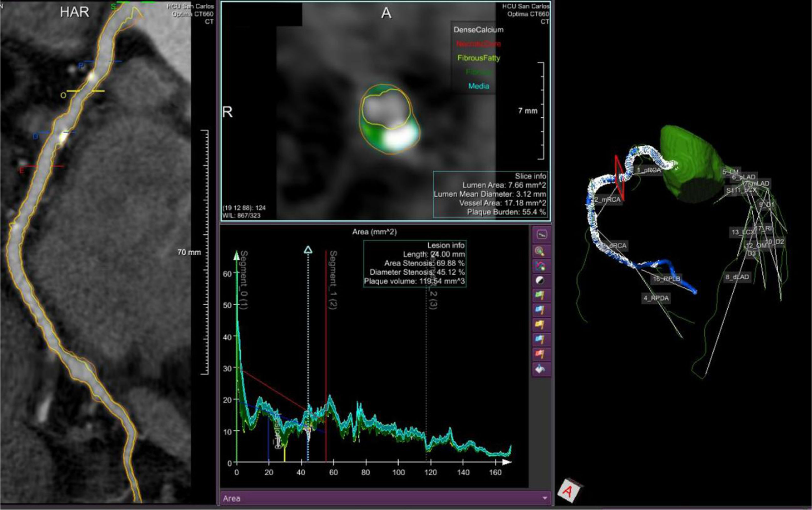Select the 2_mRCA segment label
The width and height of the screenshot is (812, 510).
click(x=607, y=200)
